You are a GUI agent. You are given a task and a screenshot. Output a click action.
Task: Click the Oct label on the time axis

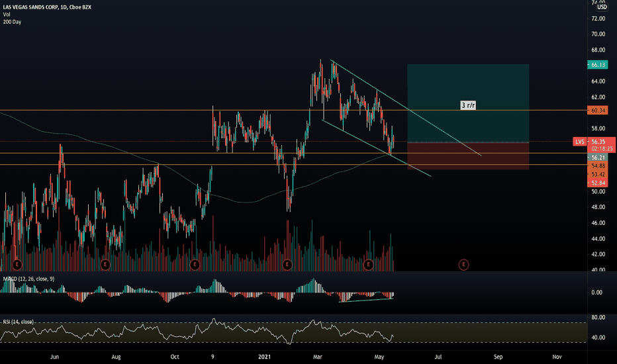[x=175, y=357]
